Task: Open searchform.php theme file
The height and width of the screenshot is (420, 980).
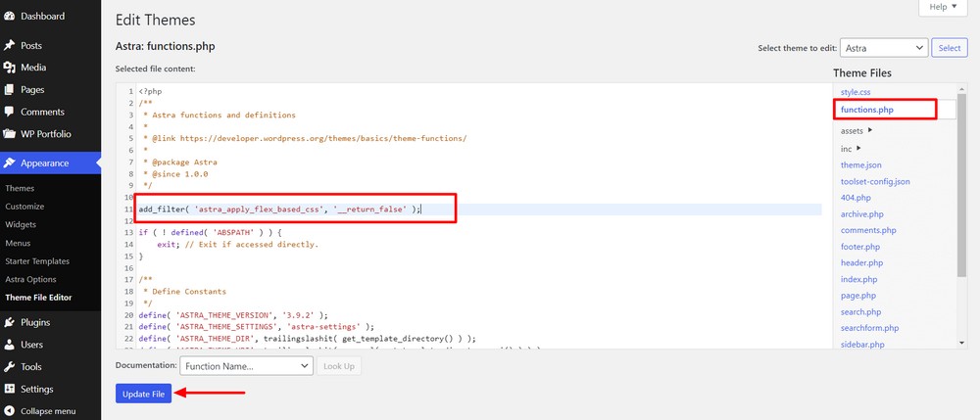Action: tap(869, 328)
